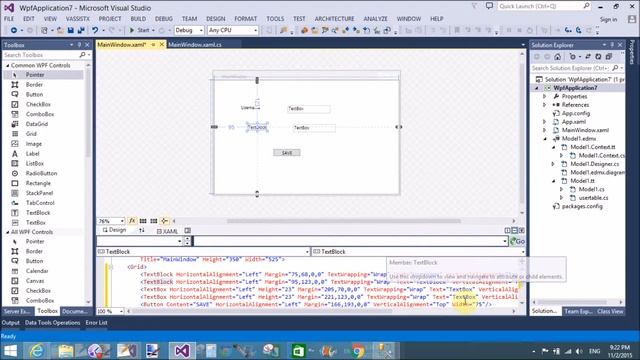Viewport: 640px width, 360px height.
Task: Collapse the All WPF Controls group
Action: (x=7, y=232)
